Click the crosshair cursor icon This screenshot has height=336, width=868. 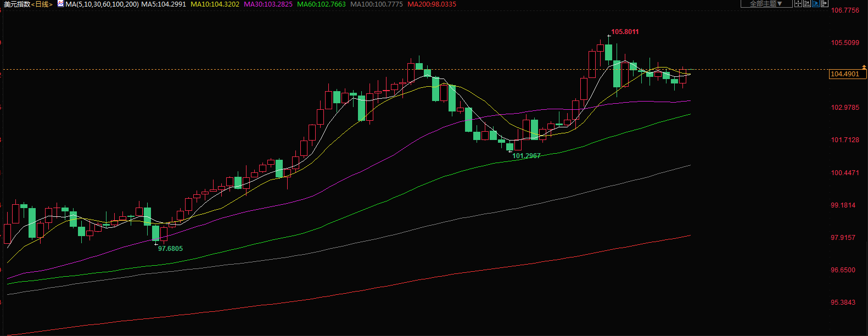[x=798, y=3]
